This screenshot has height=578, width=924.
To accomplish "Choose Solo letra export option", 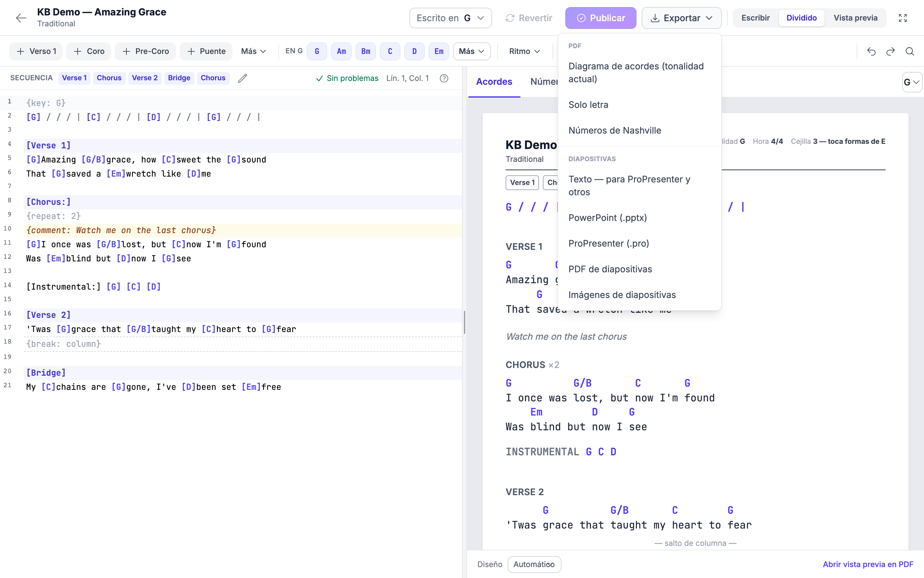I will coord(639,105).
